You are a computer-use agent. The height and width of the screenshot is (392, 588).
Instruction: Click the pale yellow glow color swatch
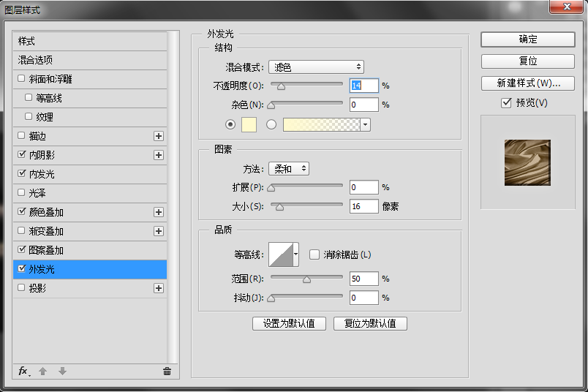249,124
